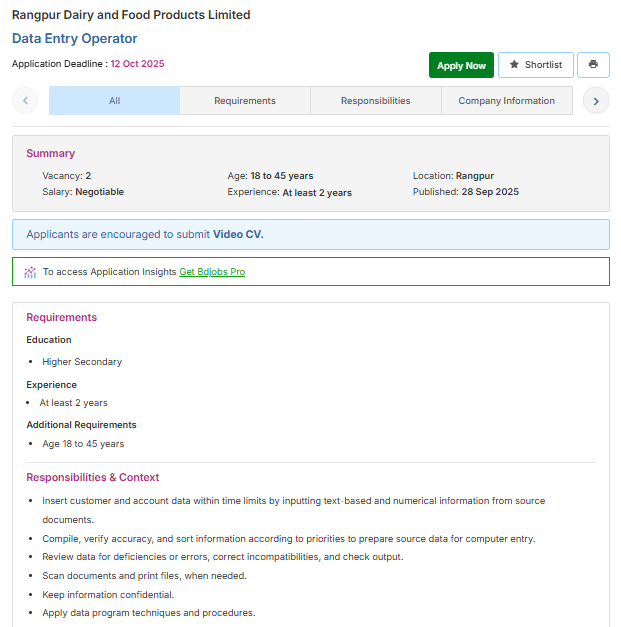
Task: Shortlist this job with the star button
Action: coord(536,65)
